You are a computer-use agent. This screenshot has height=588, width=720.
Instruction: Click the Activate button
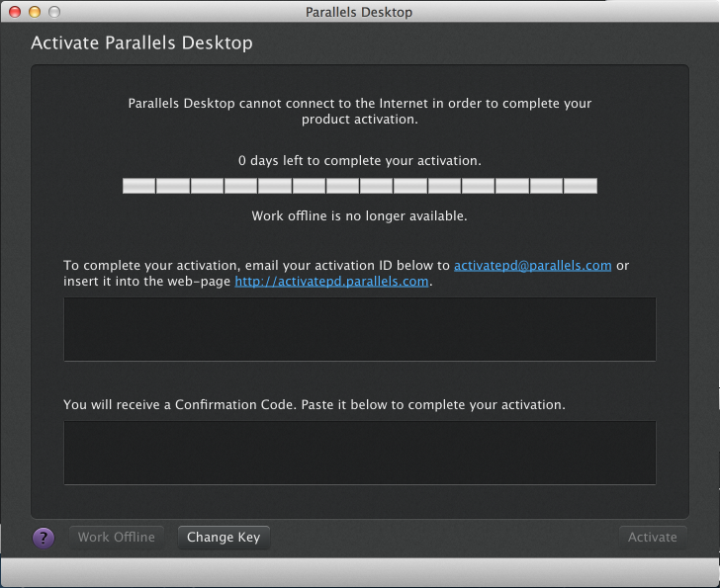653,537
